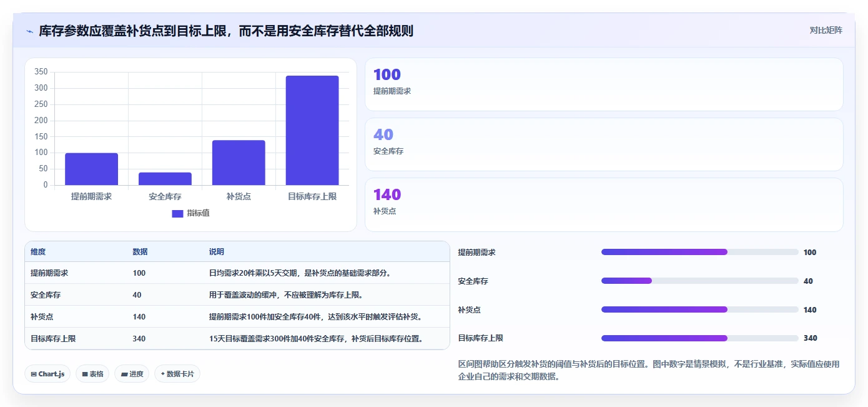Click the 提前期需求 progress bar
Viewport: 868px width, 407px height.
click(699, 252)
